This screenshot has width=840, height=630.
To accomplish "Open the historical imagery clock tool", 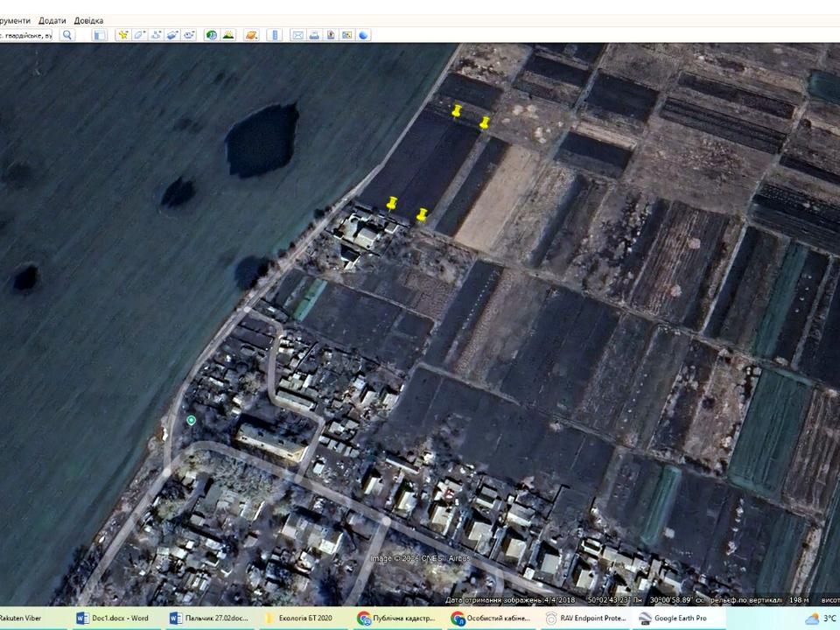I will pyautogui.click(x=211, y=35).
